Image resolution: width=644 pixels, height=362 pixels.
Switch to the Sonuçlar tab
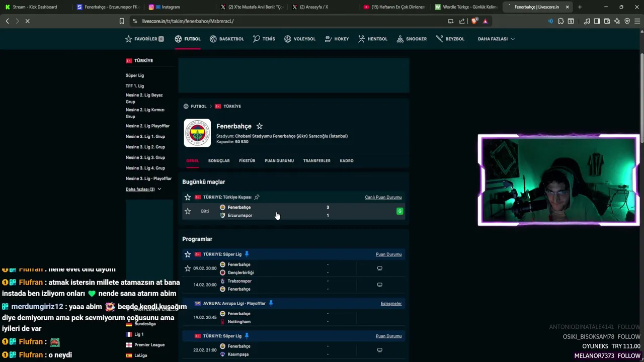coord(219,161)
